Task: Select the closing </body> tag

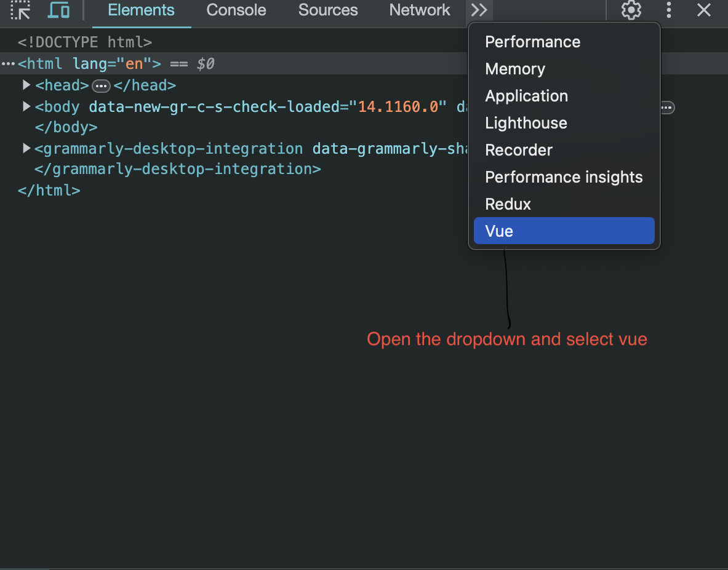Action: pos(66,127)
